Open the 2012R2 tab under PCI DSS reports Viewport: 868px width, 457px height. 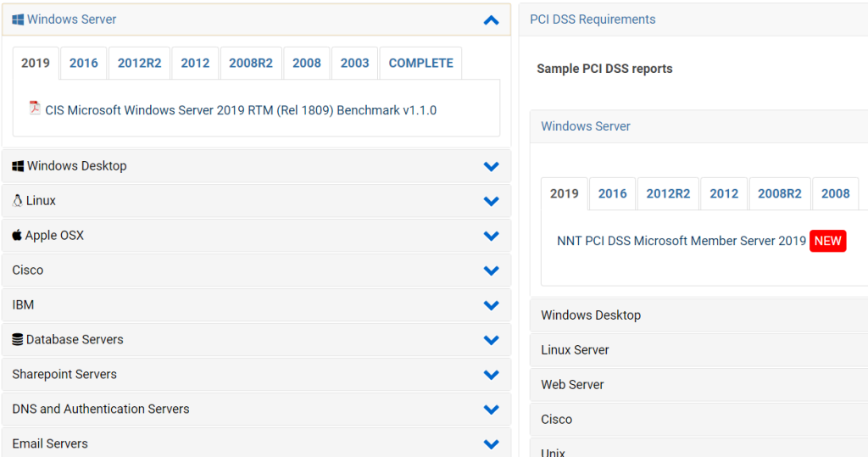point(668,193)
